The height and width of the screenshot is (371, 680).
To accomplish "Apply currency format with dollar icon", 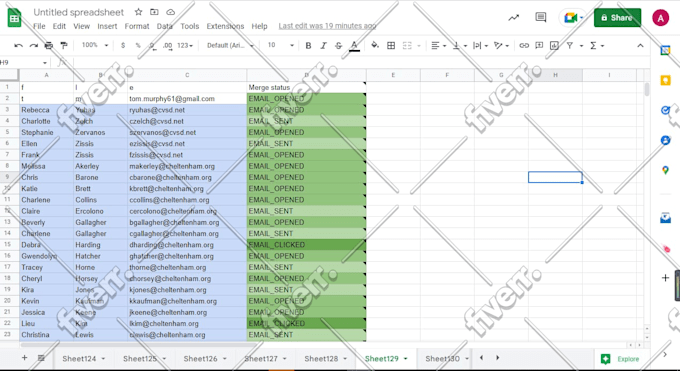I will pyautogui.click(x=123, y=46).
